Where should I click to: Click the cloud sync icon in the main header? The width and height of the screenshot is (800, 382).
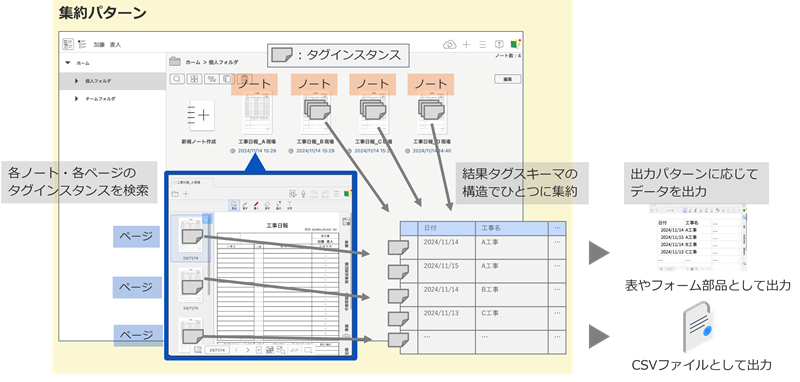point(449,45)
